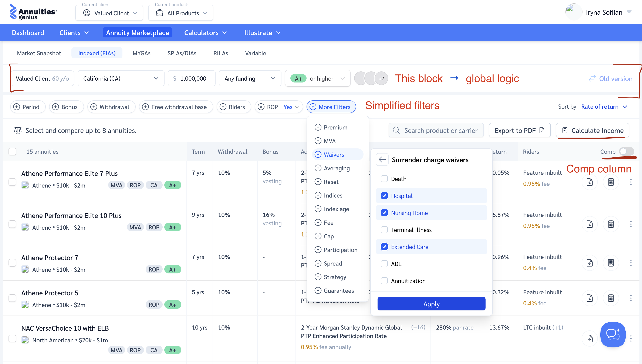The width and height of the screenshot is (642, 364).
Task: Click download document icon for Athene Performance Elite 10 Plus
Action: [x=589, y=224]
